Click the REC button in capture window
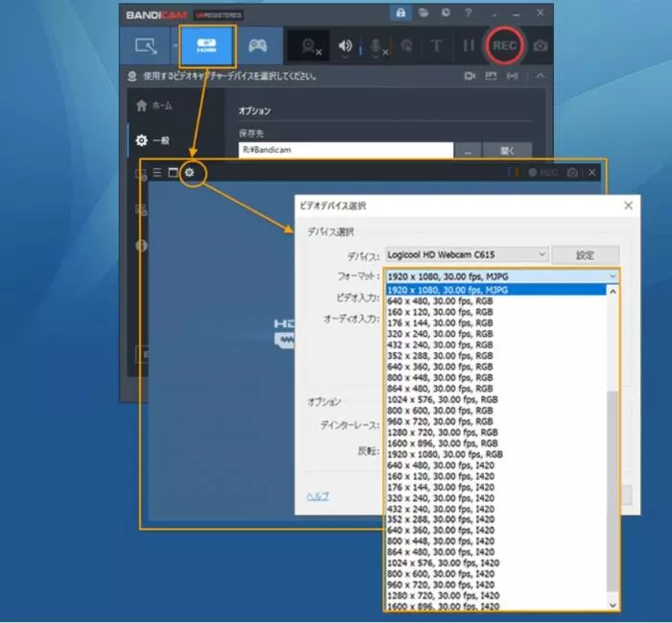This screenshot has width=672, height=623. pos(543,172)
